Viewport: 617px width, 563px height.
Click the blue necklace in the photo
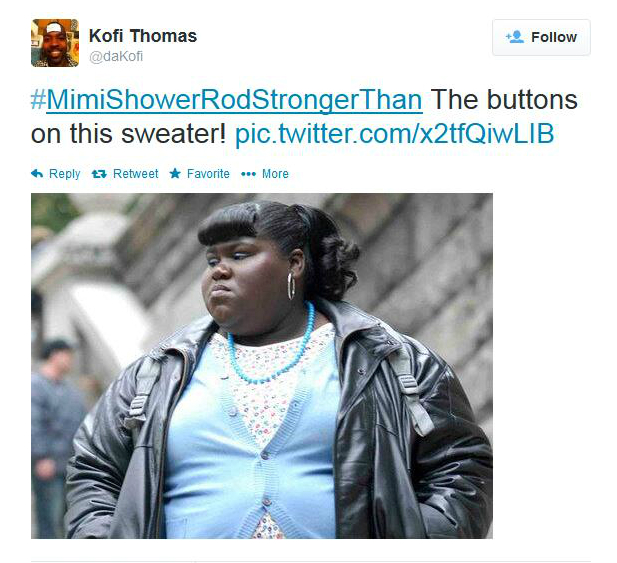272,346
